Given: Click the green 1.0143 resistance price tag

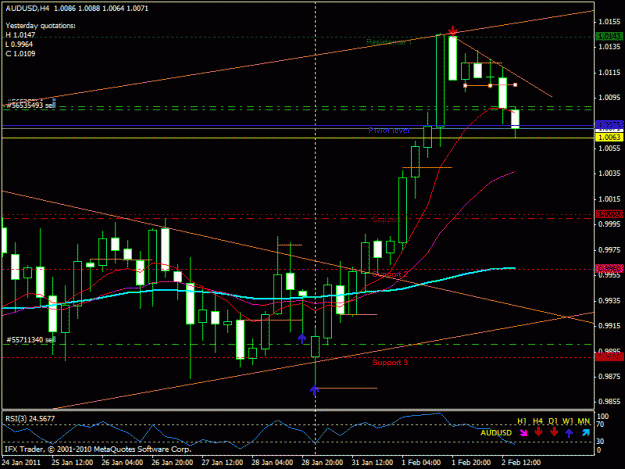Looking at the screenshot, I should pyautogui.click(x=609, y=37).
